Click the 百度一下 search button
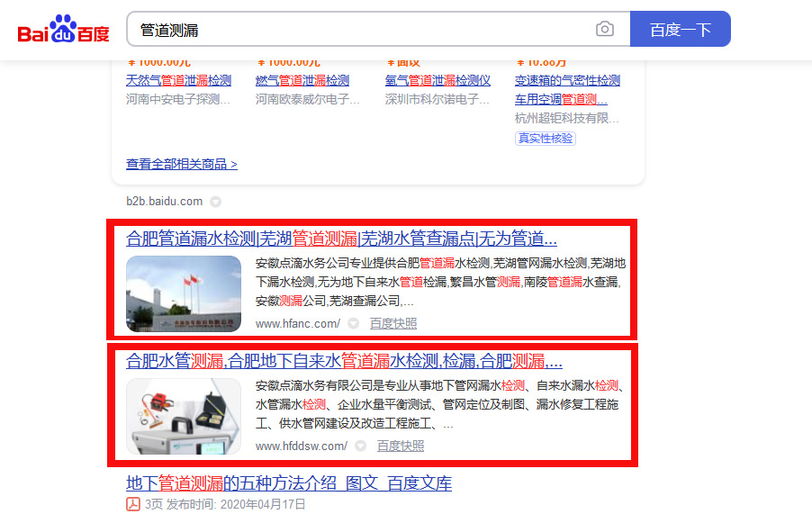The width and height of the screenshot is (812, 514). [x=680, y=29]
